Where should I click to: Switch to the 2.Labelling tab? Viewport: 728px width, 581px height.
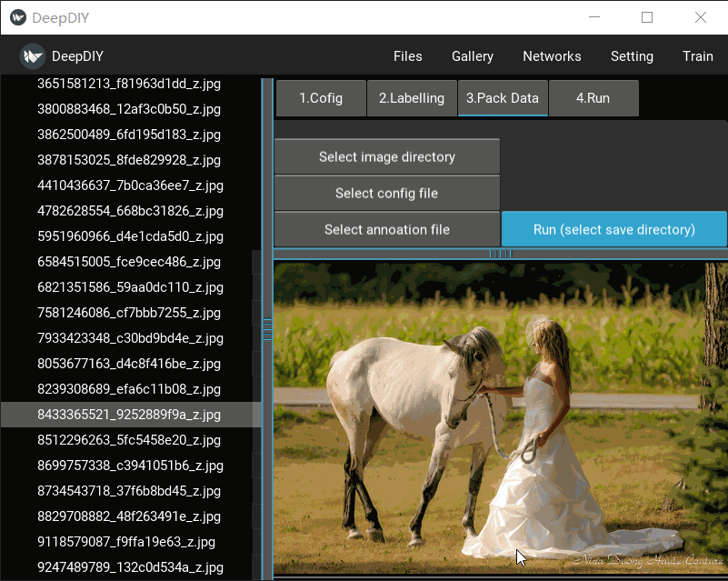coord(412,98)
